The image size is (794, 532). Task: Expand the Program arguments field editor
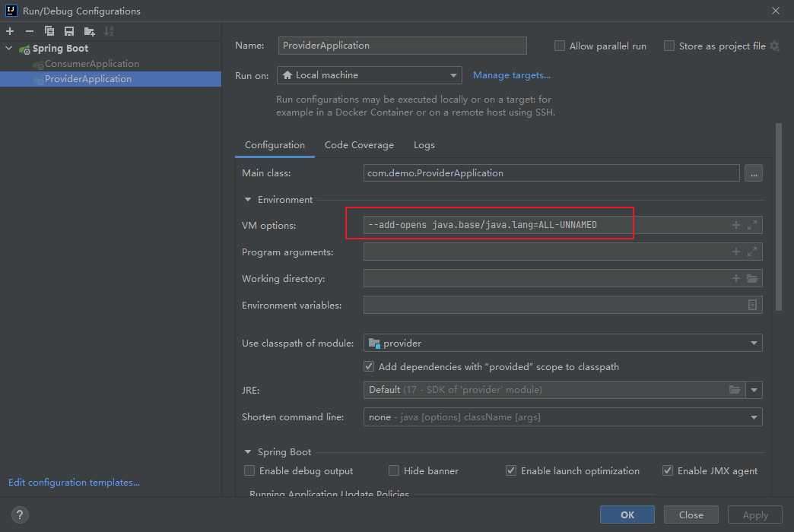752,252
